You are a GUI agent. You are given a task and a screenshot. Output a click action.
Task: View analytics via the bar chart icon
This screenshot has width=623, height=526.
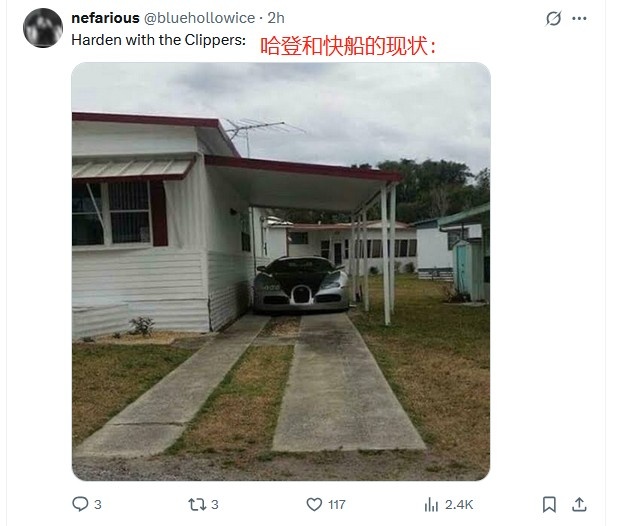click(x=431, y=505)
